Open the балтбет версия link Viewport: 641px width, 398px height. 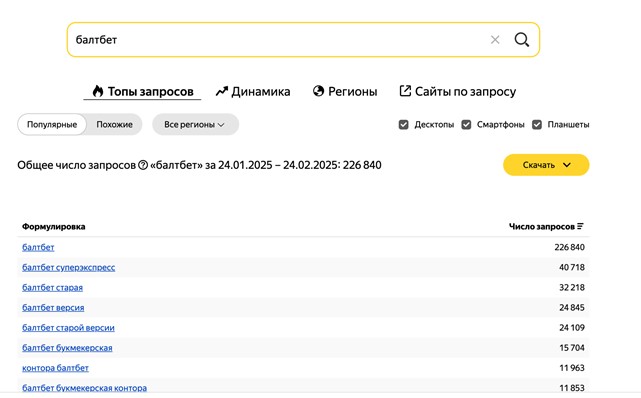(53, 307)
